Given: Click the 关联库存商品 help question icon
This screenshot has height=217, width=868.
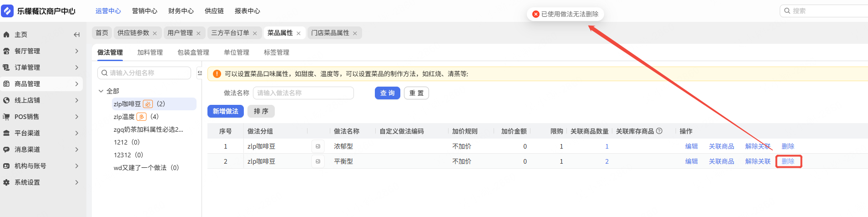Looking at the screenshot, I should (659, 131).
